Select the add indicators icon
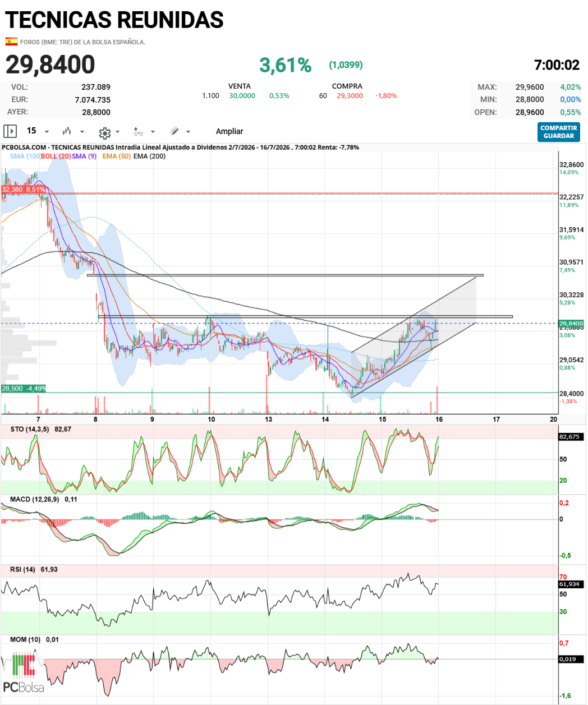 pos(138,132)
